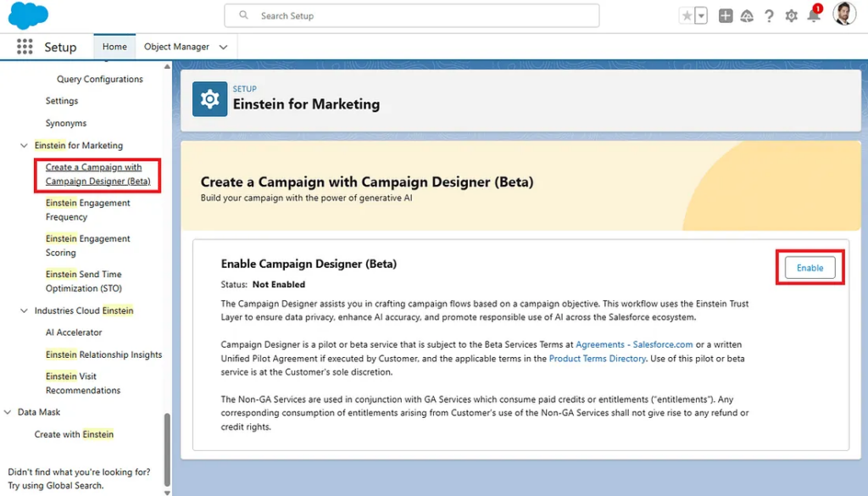Image resolution: width=868 pixels, height=496 pixels.
Task: Click the SETUP breadcrumb label
Action: [245, 88]
